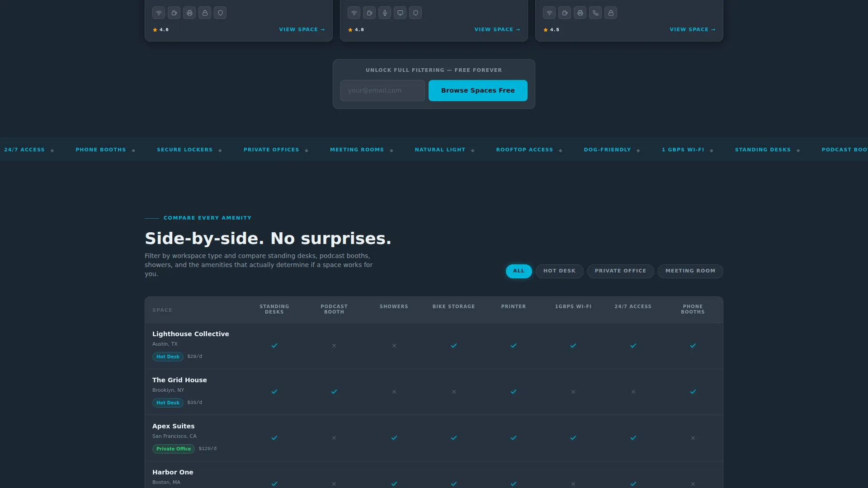Viewport: 868px width, 488px height.
Task: Click the Apex Suites space name
Action: coord(174,426)
